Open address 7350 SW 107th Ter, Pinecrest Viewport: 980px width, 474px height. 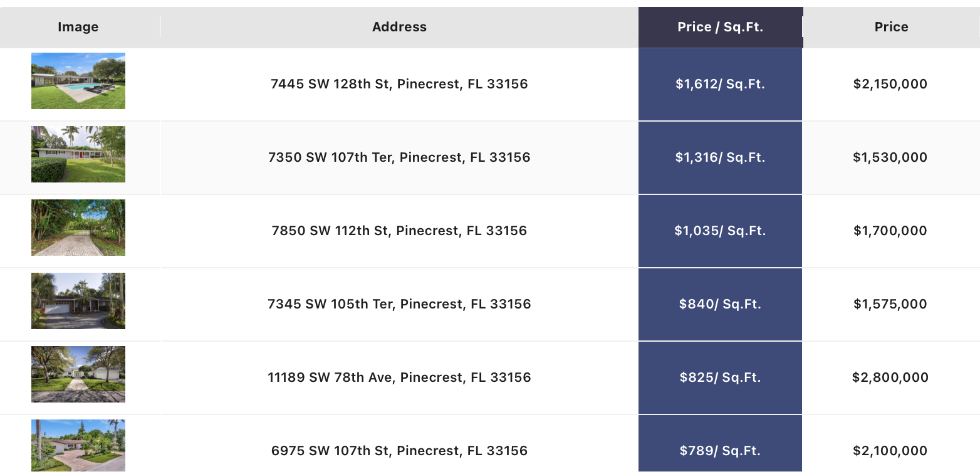(x=399, y=157)
